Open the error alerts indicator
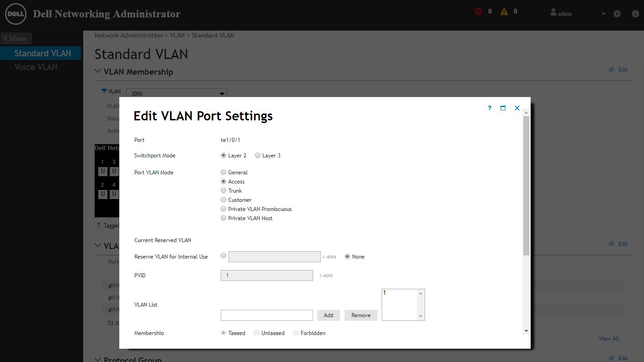Image resolution: width=644 pixels, height=362 pixels. click(x=479, y=11)
